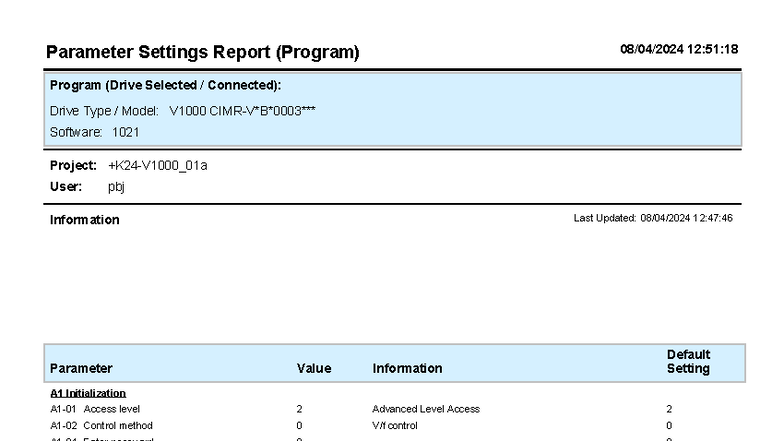The height and width of the screenshot is (441, 784).
Task: Select default setting 0 in A1-02 row
Action: 669,426
